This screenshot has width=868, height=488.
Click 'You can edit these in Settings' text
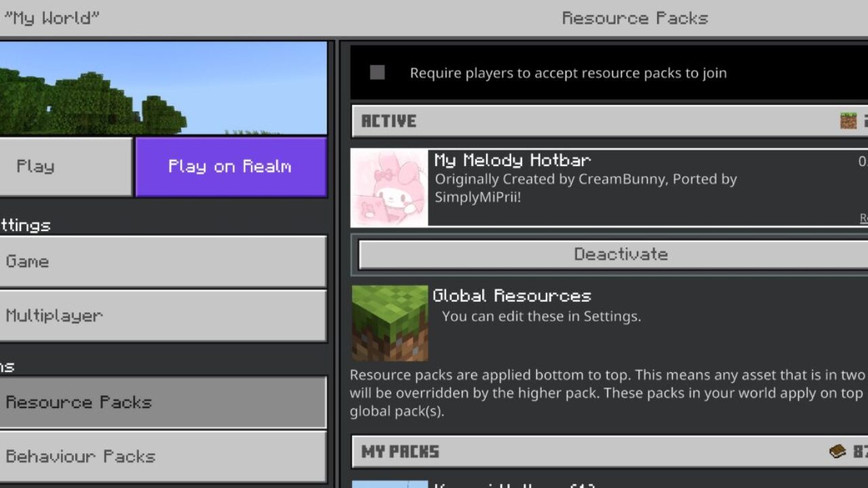click(x=541, y=317)
